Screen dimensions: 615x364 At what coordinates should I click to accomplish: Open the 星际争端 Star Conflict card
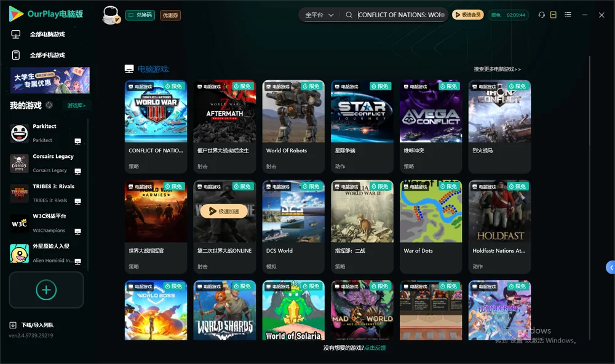(x=362, y=126)
